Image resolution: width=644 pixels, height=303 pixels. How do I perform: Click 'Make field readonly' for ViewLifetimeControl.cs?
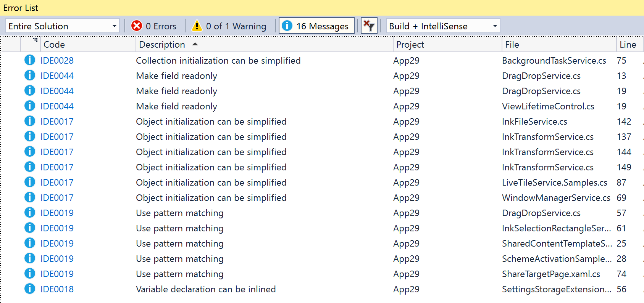click(x=177, y=106)
